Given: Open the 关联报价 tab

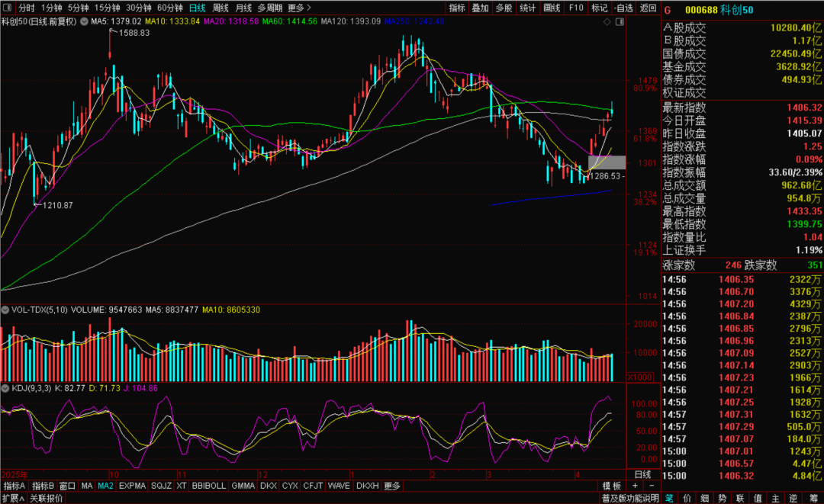Looking at the screenshot, I should 47,498.
